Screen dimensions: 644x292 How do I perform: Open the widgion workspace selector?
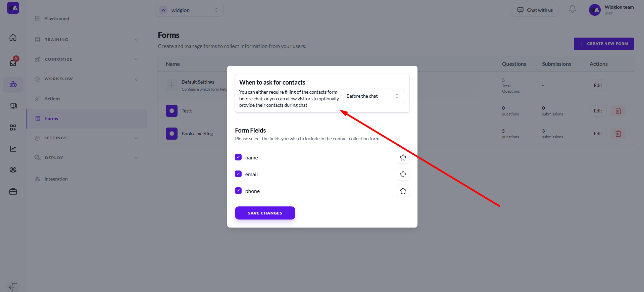(x=189, y=10)
